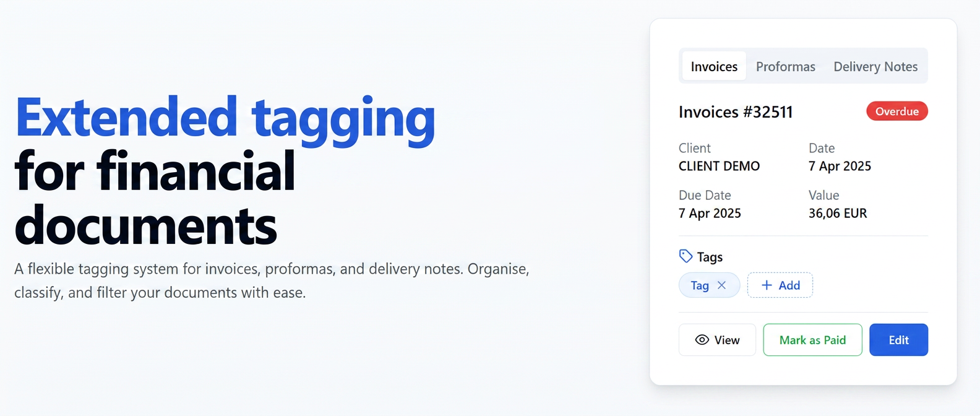980x416 pixels.
Task: Click the Invoices #32511 title
Action: 736,111
